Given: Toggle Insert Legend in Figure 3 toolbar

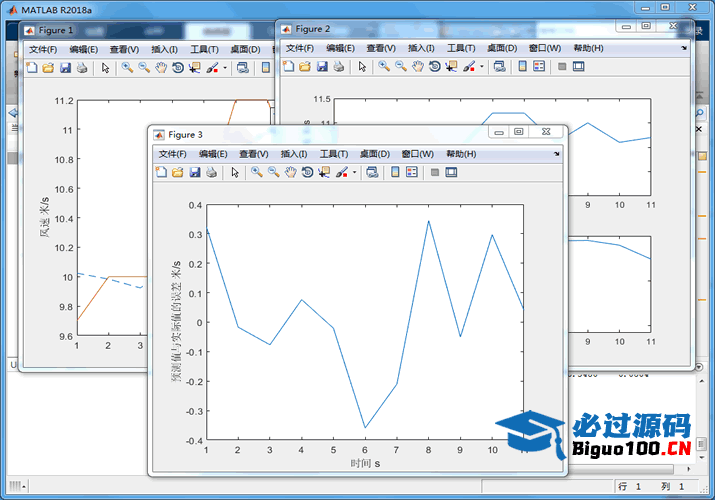Looking at the screenshot, I should click(x=411, y=172).
